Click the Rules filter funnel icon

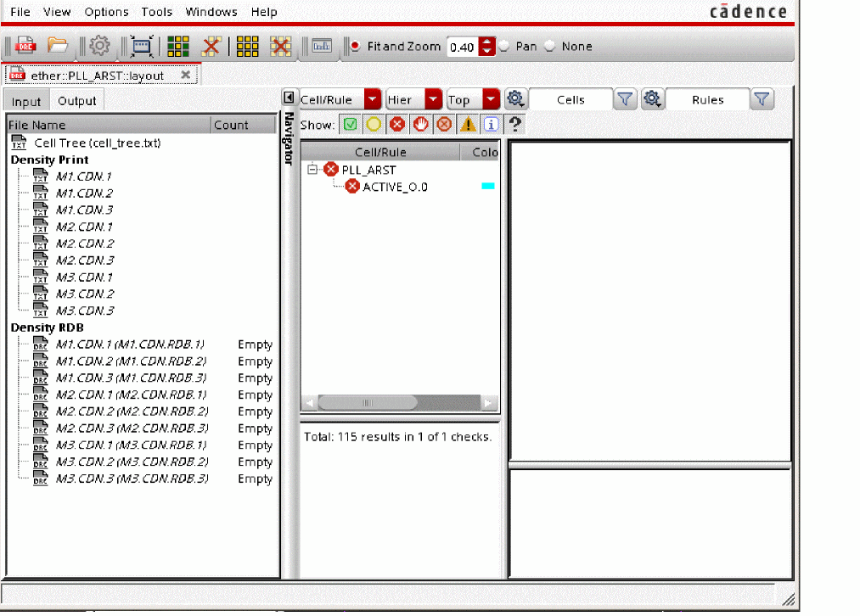pos(762,99)
